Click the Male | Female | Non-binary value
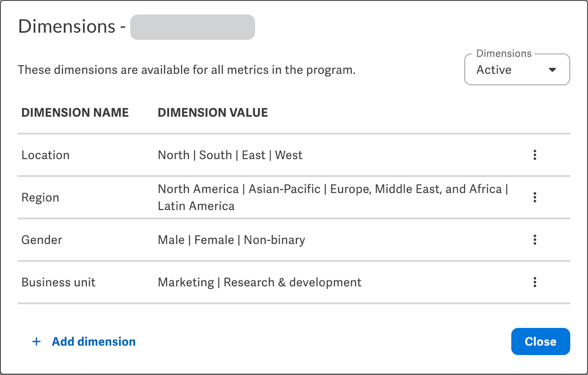This screenshot has height=375, width=588. 231,240
